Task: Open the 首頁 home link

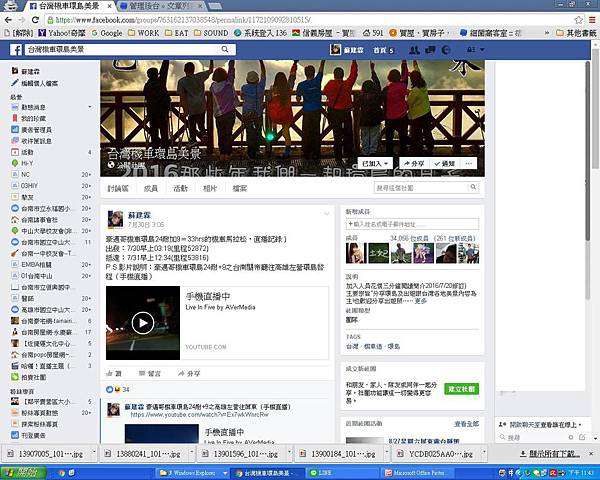Action: coord(380,50)
